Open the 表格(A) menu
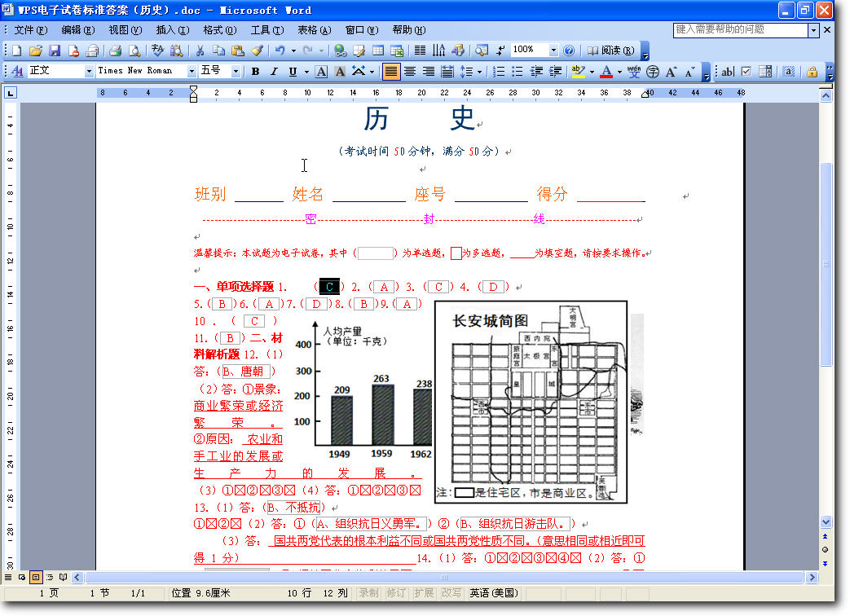 click(x=315, y=30)
